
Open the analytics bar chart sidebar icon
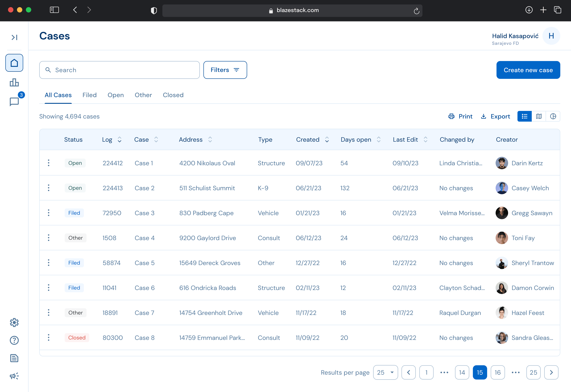coord(14,83)
